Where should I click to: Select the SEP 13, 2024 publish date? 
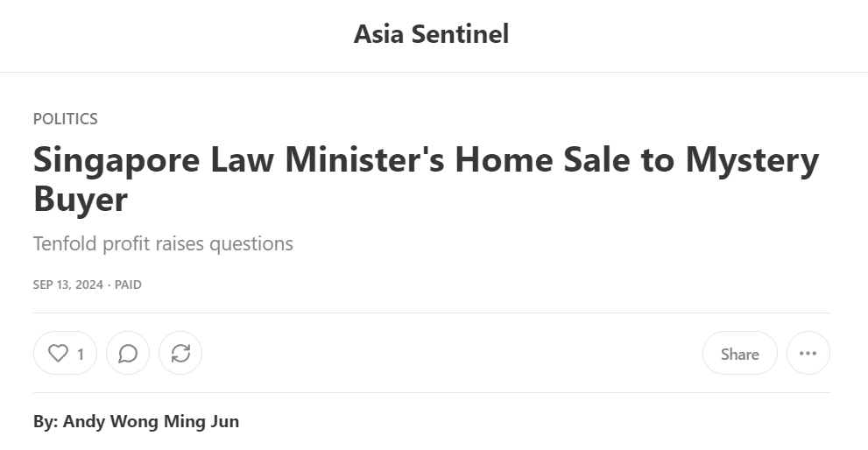[x=67, y=285]
